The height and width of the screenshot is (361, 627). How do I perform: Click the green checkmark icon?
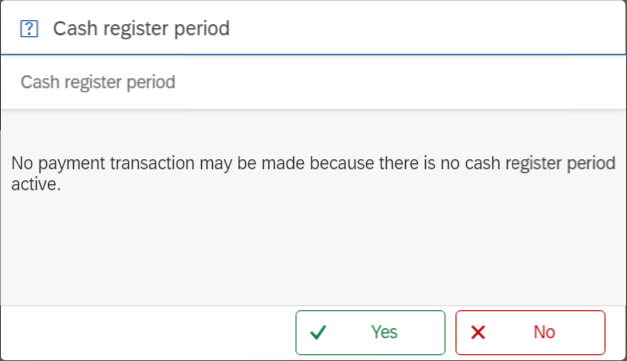(x=318, y=332)
